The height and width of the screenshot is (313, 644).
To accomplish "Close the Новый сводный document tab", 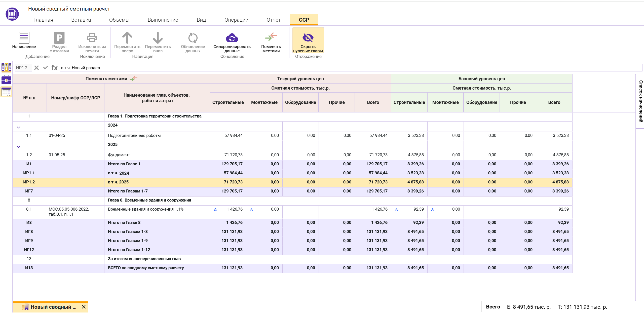I will [x=84, y=307].
